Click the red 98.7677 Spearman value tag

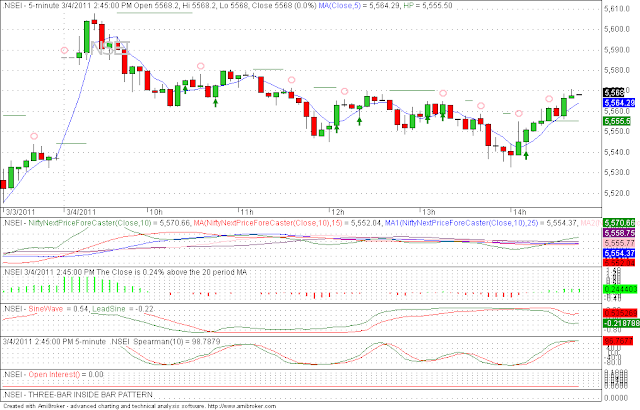pos(618,341)
